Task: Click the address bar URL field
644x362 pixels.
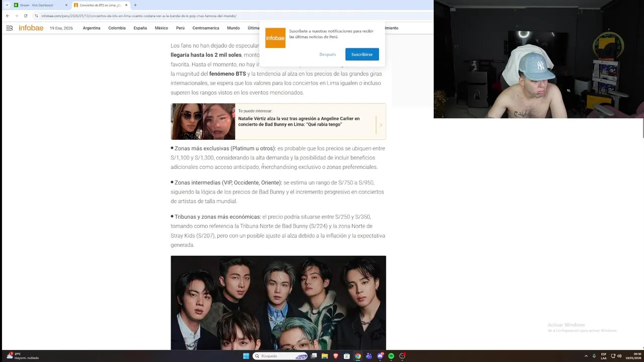Action: [x=231, y=16]
